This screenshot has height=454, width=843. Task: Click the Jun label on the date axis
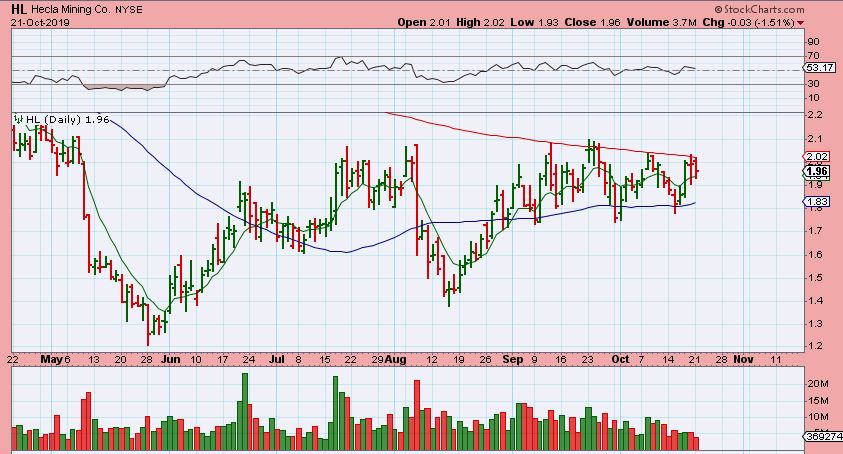coord(170,359)
